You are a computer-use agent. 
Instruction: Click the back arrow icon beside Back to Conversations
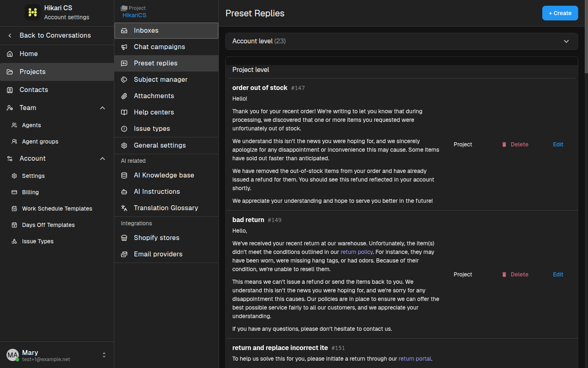10,36
